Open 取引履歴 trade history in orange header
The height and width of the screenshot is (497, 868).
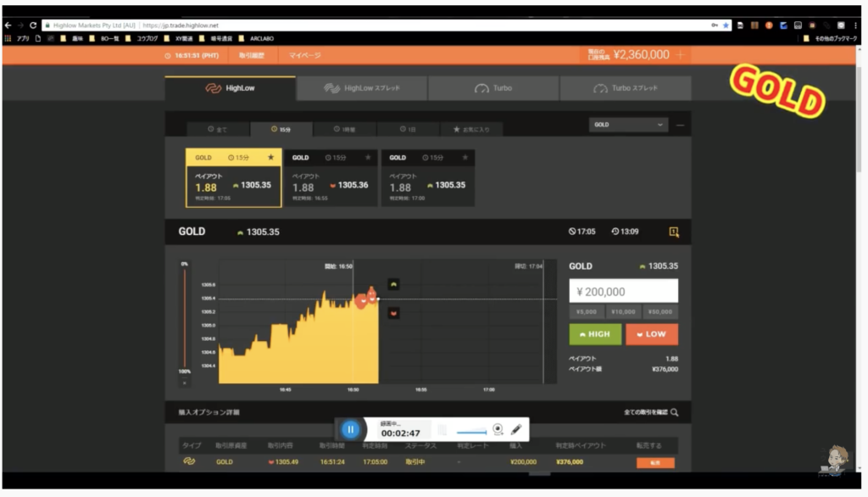click(251, 55)
